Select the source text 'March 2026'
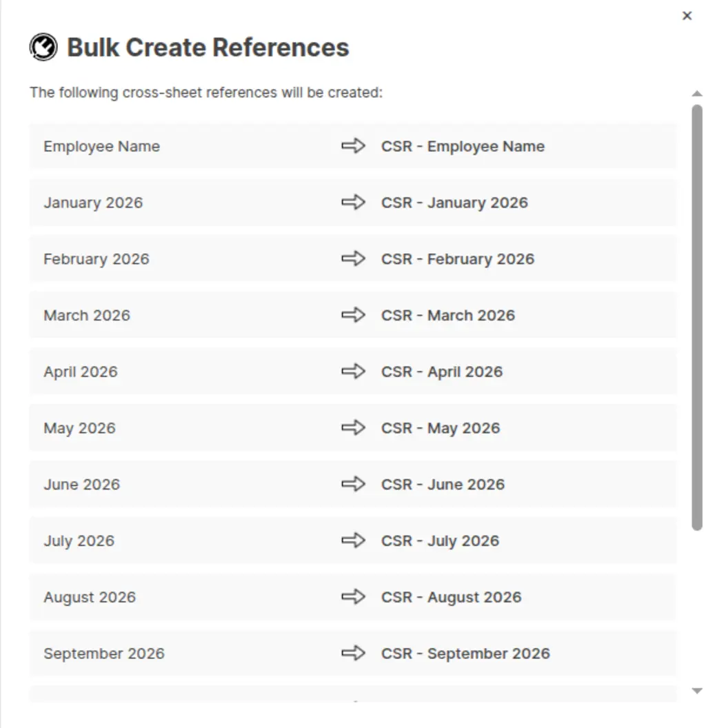Screen dimensions: 706x728 [87, 315]
